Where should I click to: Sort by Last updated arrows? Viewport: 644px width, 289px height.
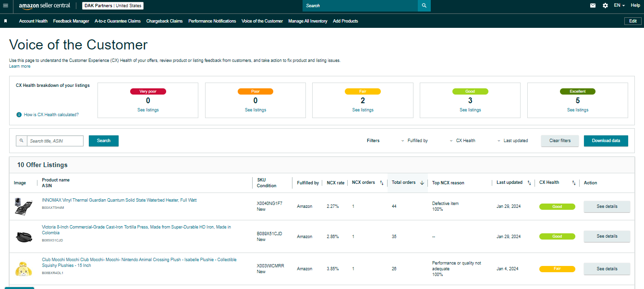point(529,182)
